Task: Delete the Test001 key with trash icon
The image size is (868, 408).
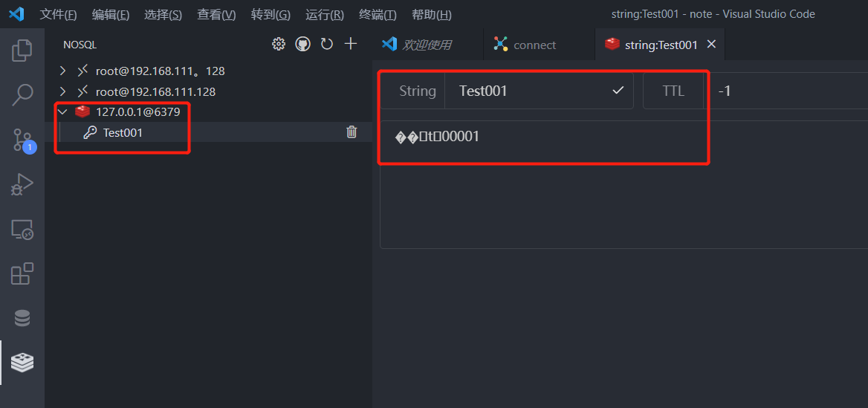Action: tap(352, 132)
